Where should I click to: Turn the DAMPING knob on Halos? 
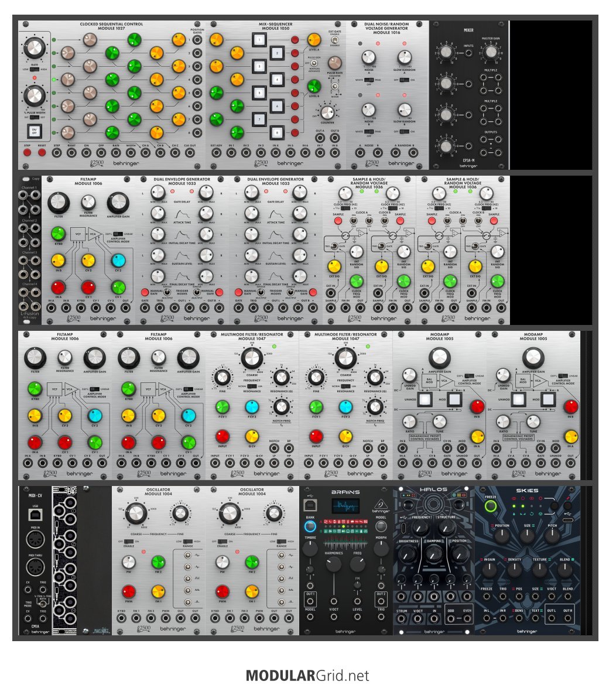[434, 554]
